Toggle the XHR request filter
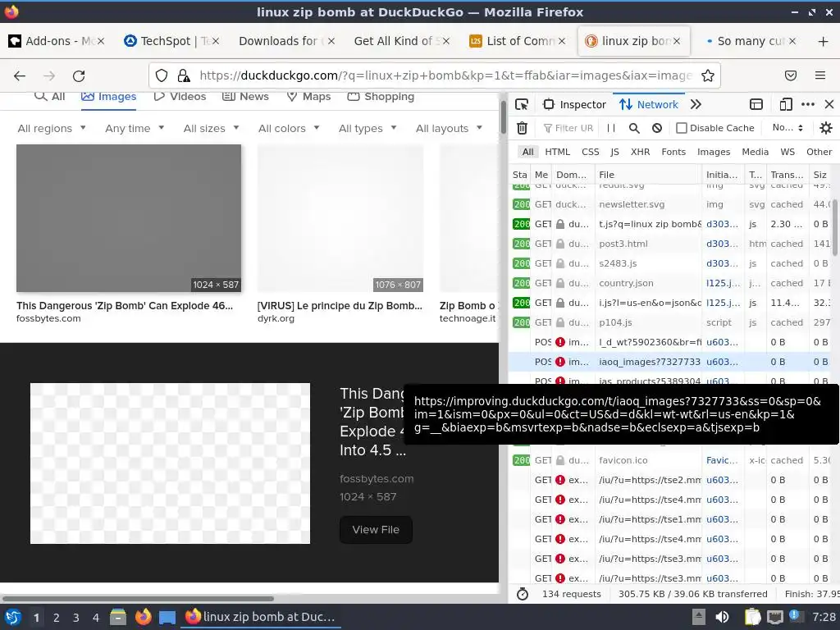Viewport: 840px width, 630px height. click(640, 152)
